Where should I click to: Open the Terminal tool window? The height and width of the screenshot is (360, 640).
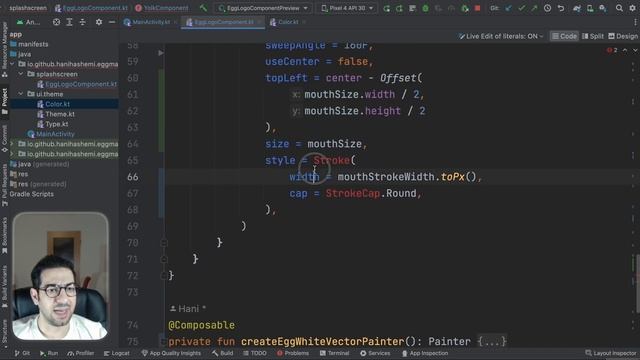(x=334, y=353)
